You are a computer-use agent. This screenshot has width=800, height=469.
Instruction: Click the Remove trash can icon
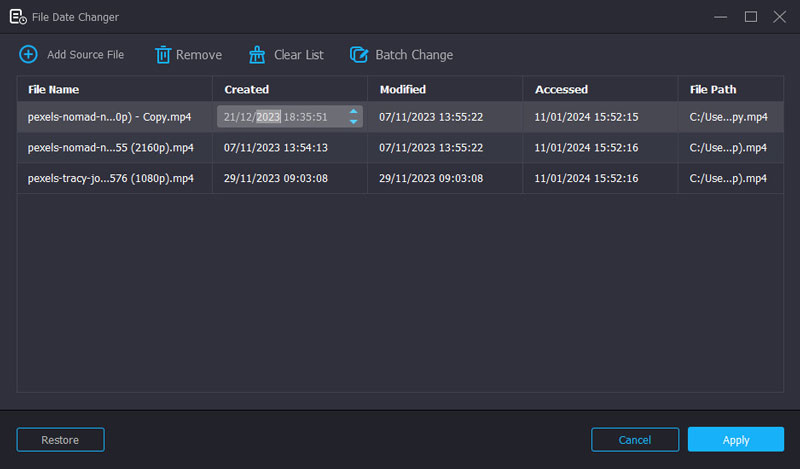coord(163,54)
